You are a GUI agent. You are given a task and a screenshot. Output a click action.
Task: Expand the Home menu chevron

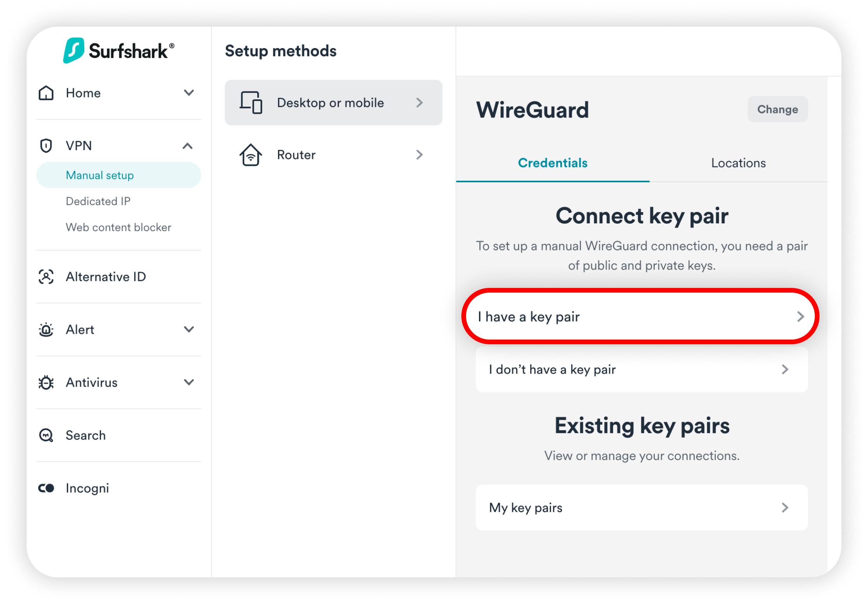pyautogui.click(x=189, y=93)
